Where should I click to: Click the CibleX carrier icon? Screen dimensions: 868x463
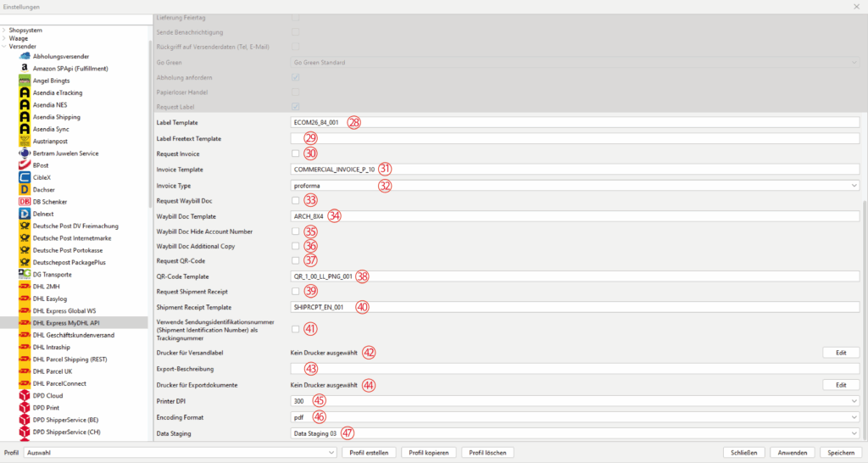tap(25, 178)
